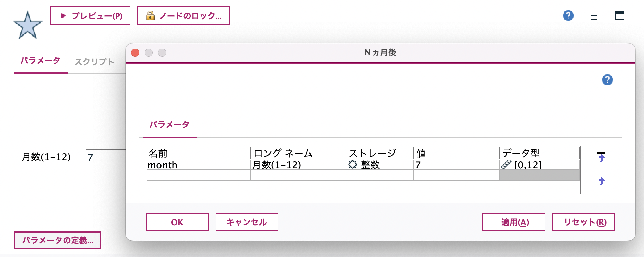Reset settings with the リセット(R) button
This screenshot has height=257, width=644.
click(x=583, y=222)
